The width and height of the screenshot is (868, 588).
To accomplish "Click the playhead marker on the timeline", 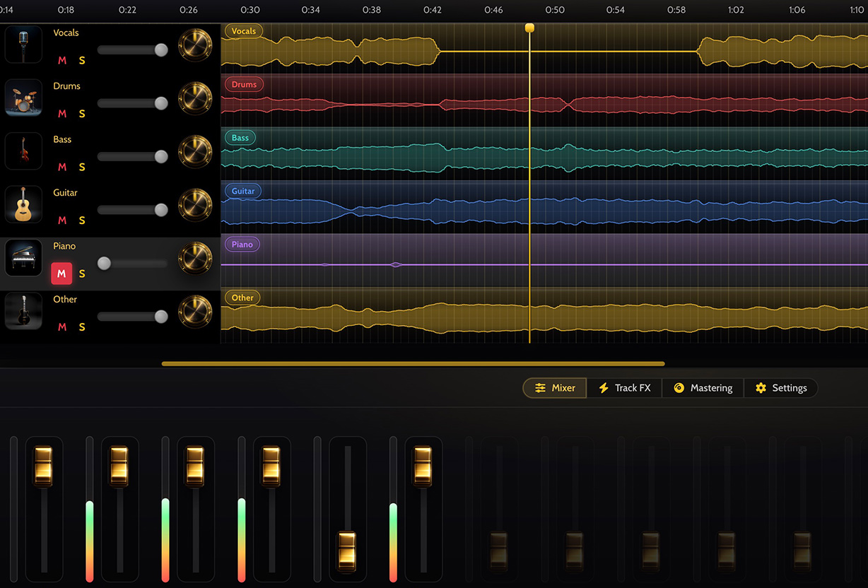I will (529, 27).
